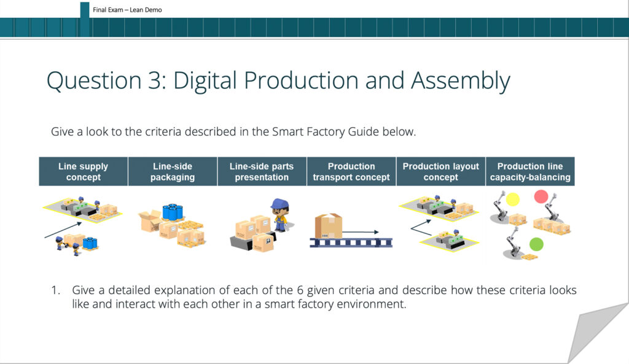Click the yellow status circle by robot
629x364 pixels.
point(512,199)
